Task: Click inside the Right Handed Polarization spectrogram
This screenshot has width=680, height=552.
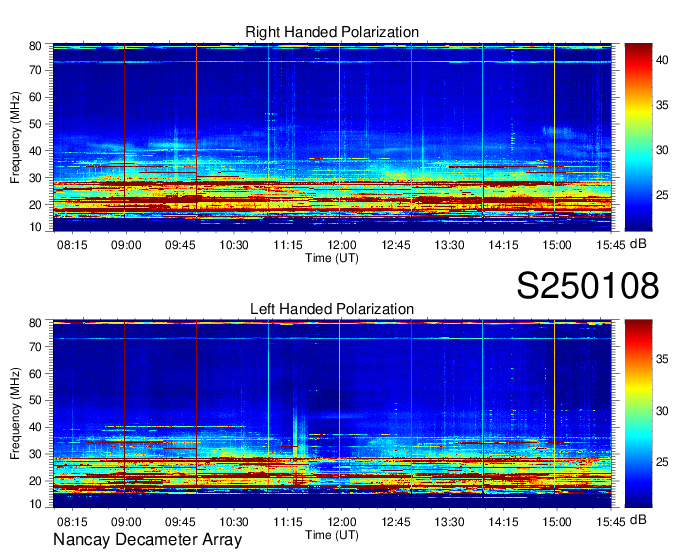Action: tap(332, 137)
